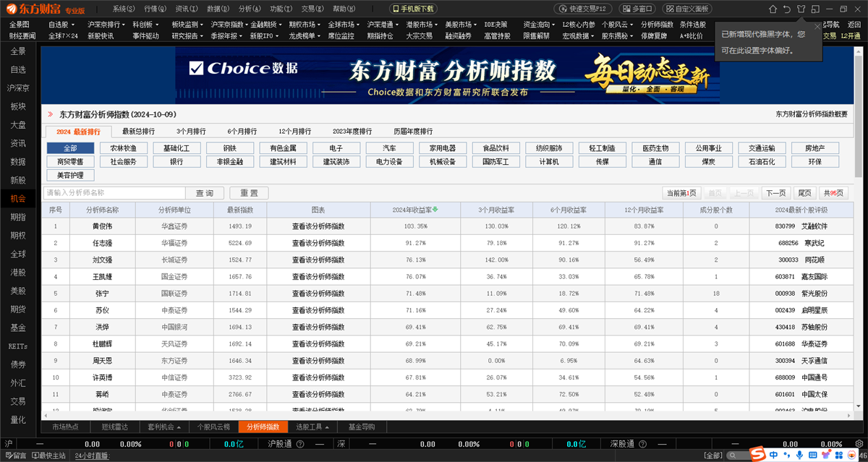Open the 帮助(H) menu
868x462 pixels.
(x=344, y=9)
